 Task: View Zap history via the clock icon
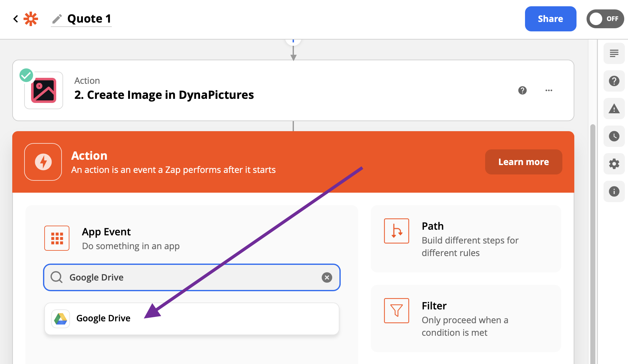point(614,136)
